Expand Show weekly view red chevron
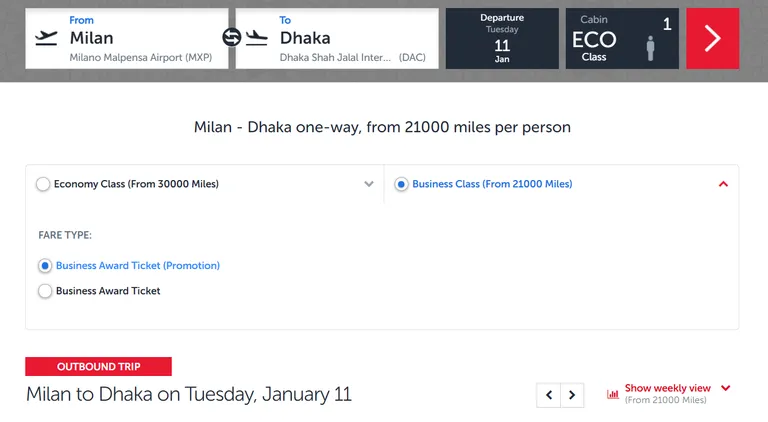The image size is (768, 422). 726,388
